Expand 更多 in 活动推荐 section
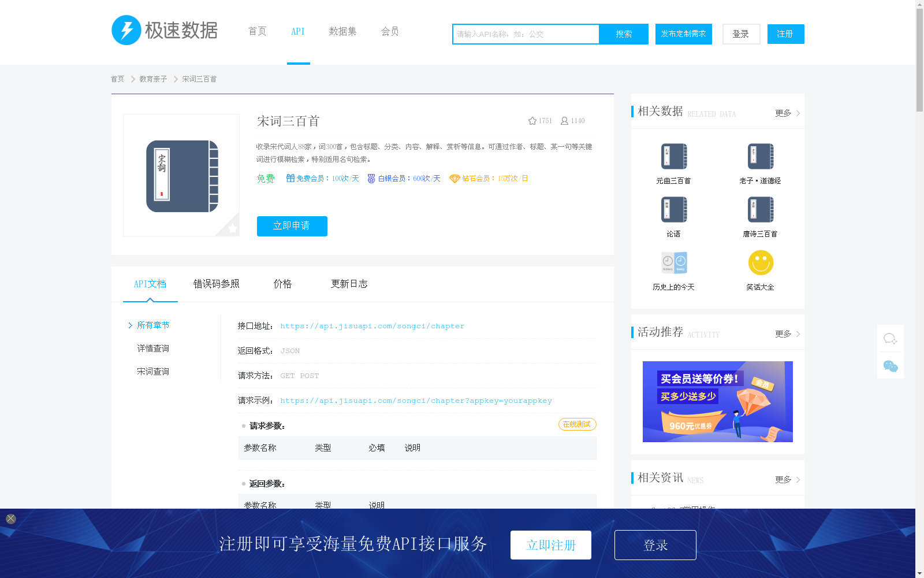The image size is (924, 578). click(x=788, y=334)
